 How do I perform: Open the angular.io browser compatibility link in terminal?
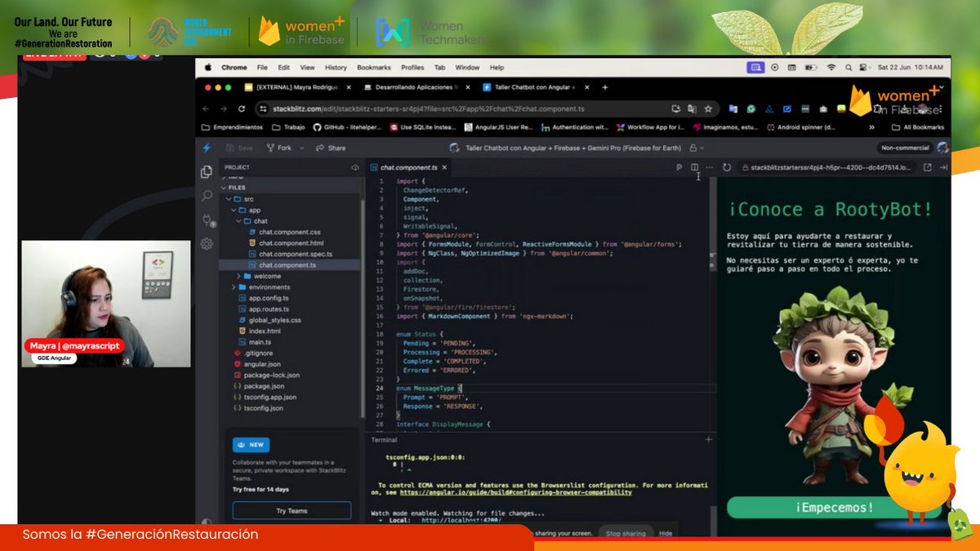click(515, 492)
